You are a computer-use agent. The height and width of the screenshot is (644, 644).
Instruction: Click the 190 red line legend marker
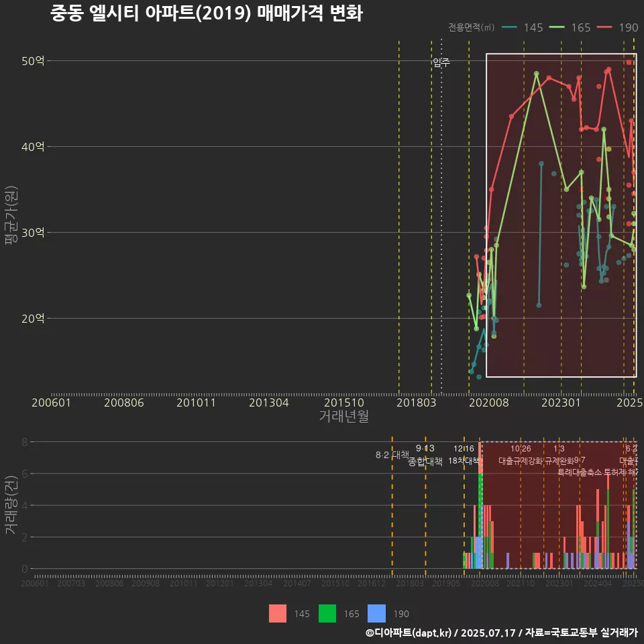[604, 28]
